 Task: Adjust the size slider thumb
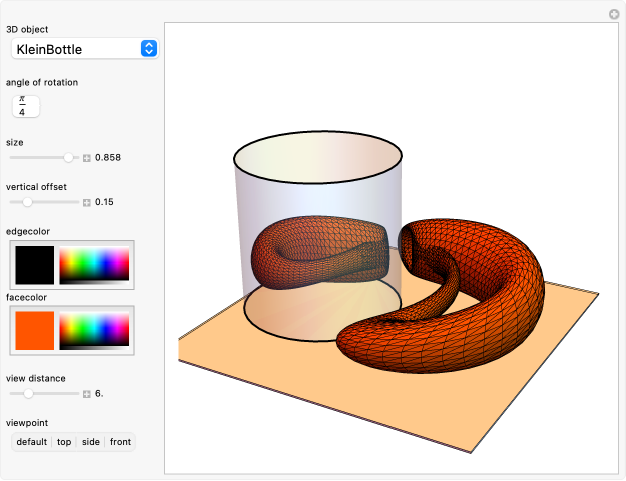point(69,158)
